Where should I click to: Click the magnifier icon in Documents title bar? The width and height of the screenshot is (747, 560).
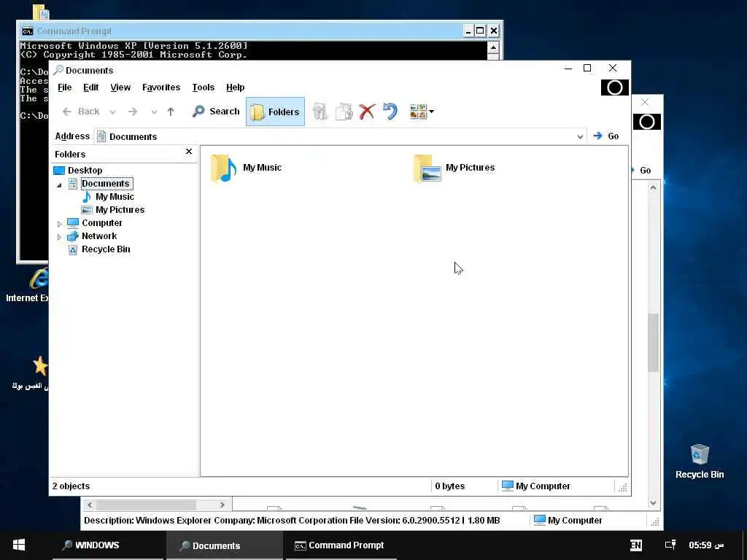tap(58, 70)
